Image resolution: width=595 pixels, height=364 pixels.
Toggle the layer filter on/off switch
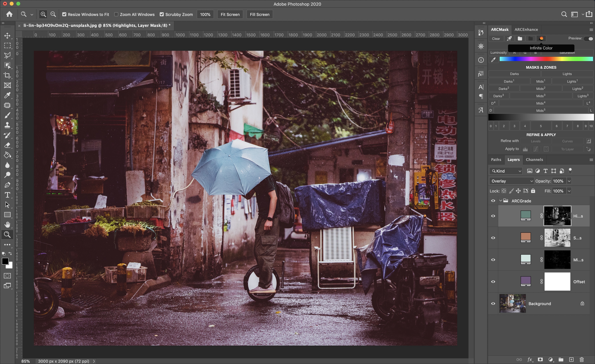coord(570,171)
